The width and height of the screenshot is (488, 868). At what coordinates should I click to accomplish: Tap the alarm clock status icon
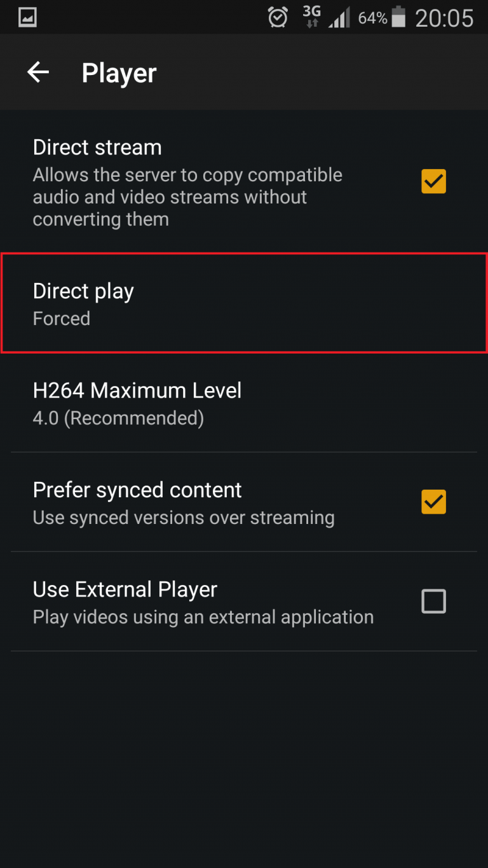[278, 17]
